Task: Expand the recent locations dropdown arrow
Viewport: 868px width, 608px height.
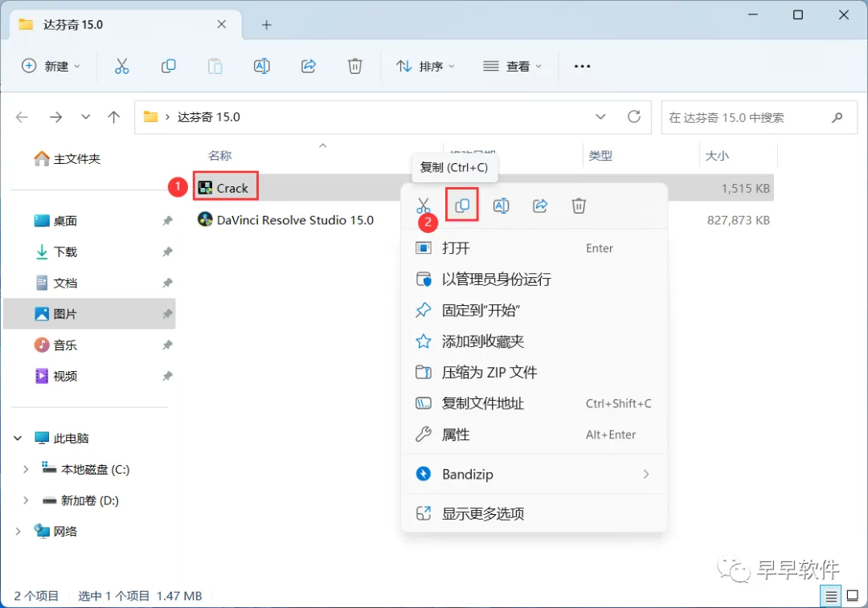Action: point(85,117)
